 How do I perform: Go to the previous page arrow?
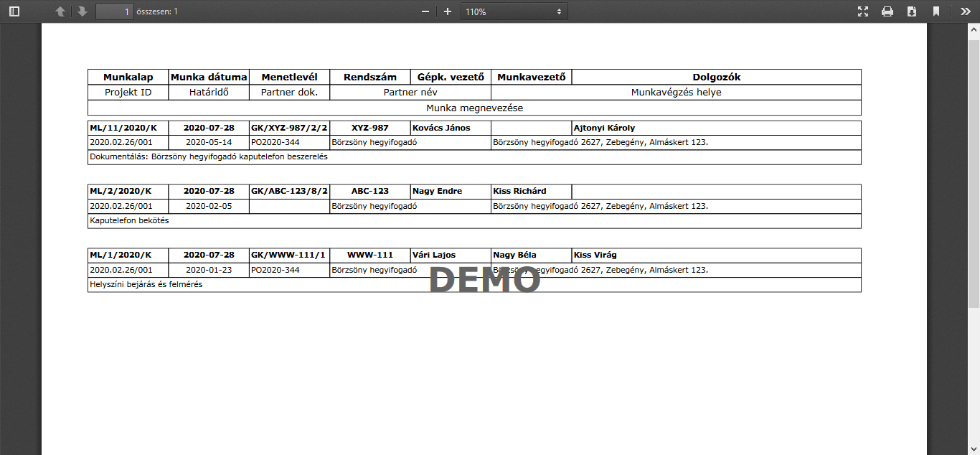[x=60, y=11]
